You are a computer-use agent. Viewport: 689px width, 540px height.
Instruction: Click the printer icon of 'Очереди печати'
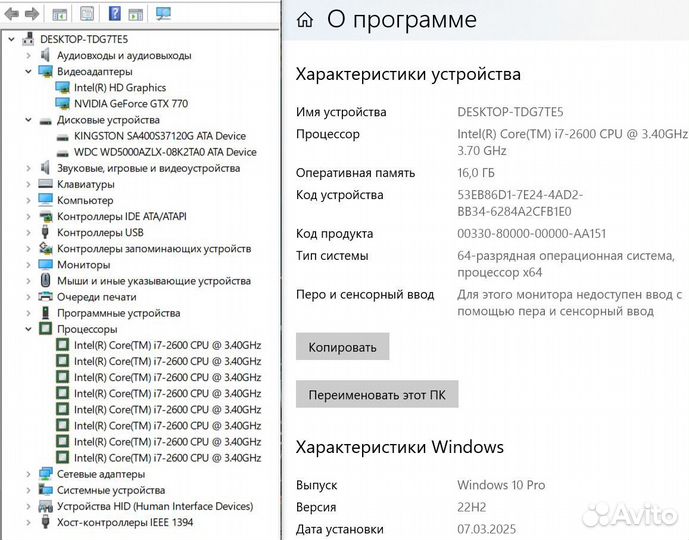(45, 297)
